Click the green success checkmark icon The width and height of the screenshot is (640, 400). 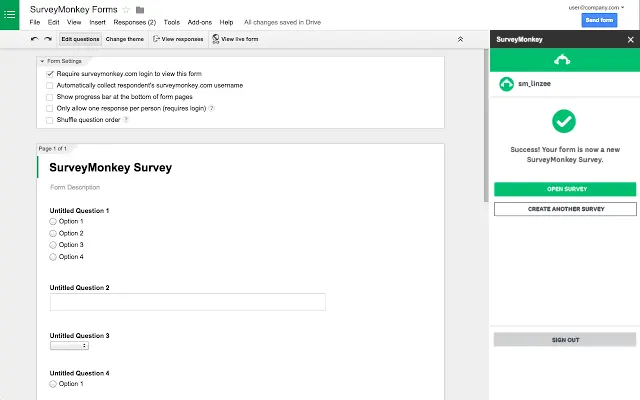click(x=564, y=121)
